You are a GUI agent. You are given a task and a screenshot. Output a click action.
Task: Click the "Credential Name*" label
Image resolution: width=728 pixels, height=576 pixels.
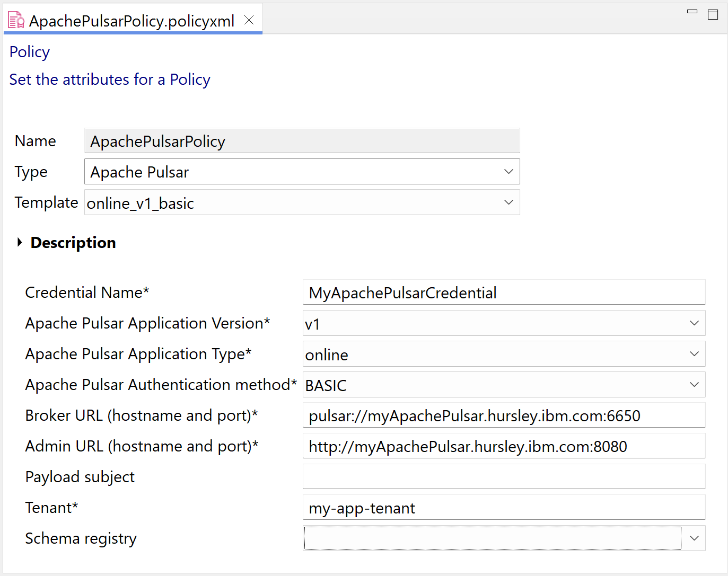pyautogui.click(x=87, y=293)
